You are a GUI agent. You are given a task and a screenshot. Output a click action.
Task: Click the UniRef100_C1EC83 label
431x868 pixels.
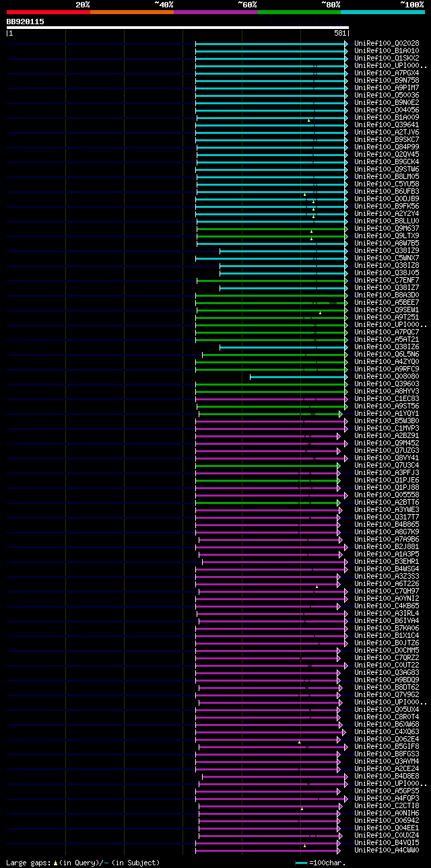[387, 398]
